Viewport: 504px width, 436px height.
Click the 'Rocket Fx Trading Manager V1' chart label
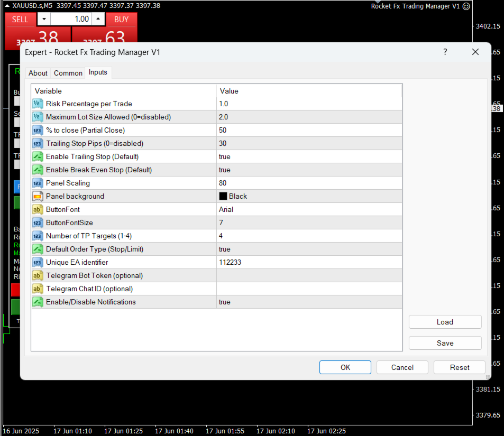(415, 6)
